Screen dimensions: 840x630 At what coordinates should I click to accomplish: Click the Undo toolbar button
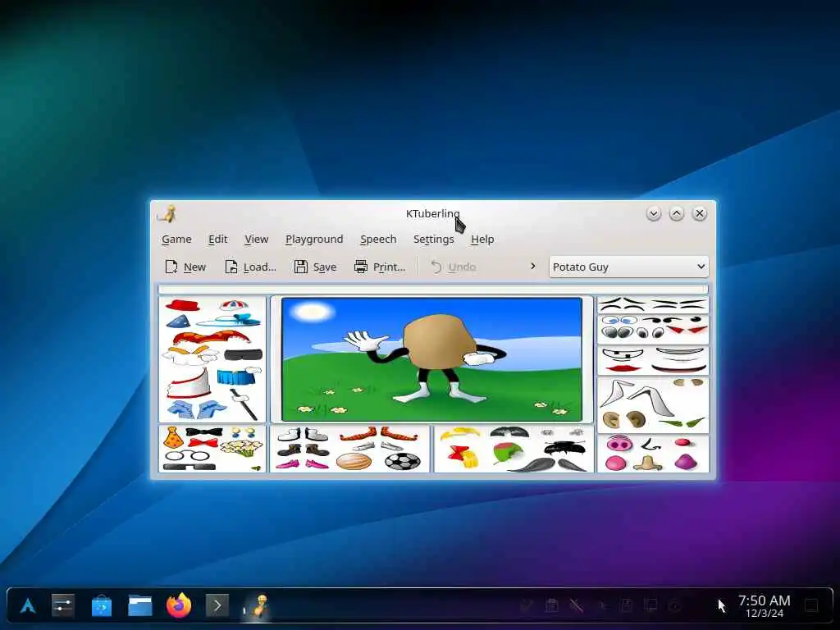coord(453,267)
